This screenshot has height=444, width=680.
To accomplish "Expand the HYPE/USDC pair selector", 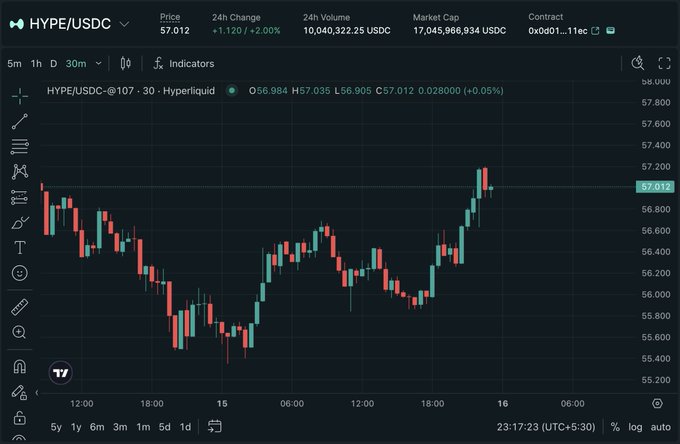I will click(124, 24).
